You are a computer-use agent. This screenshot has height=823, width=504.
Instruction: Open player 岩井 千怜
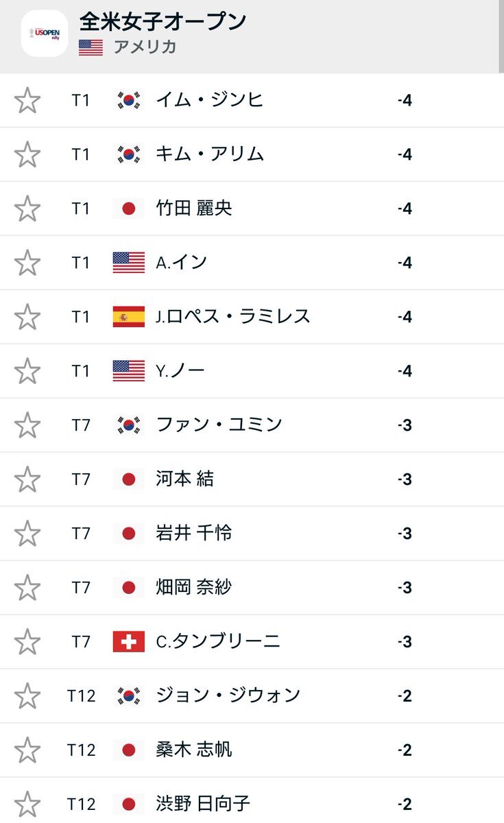[194, 533]
